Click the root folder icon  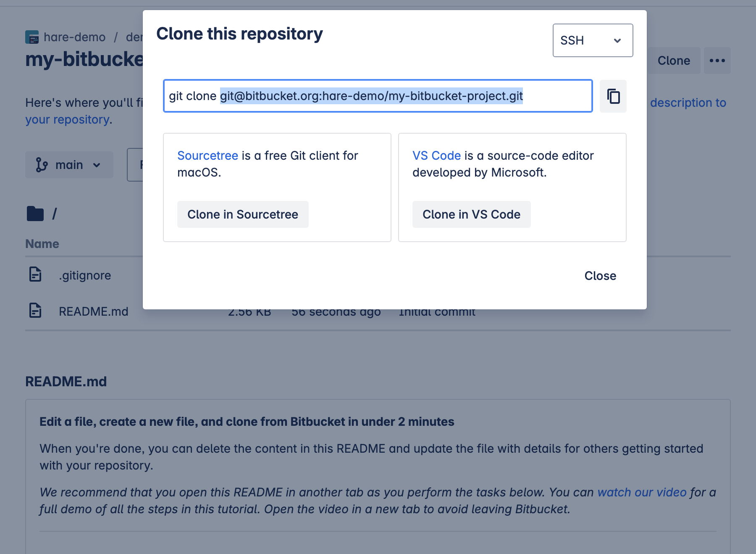coord(35,214)
